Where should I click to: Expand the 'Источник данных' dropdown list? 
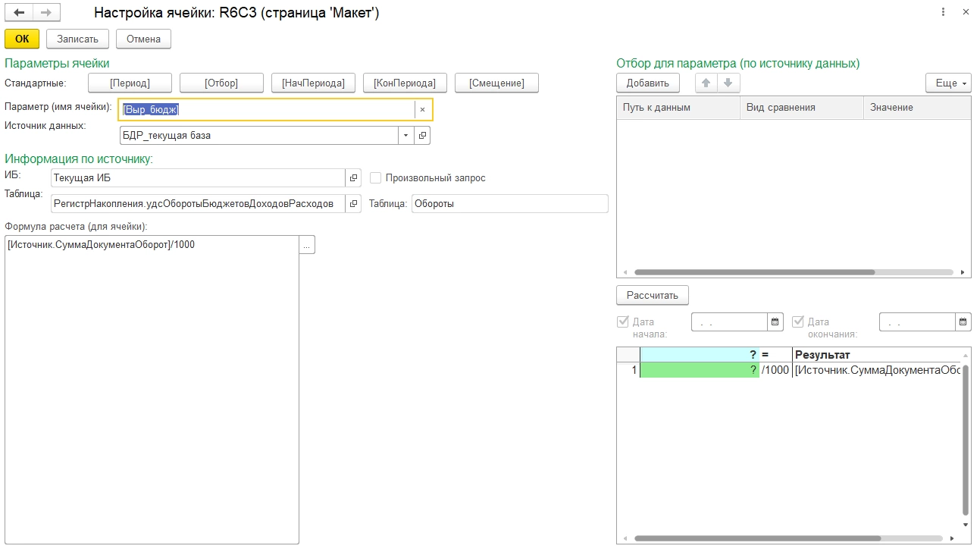(406, 136)
